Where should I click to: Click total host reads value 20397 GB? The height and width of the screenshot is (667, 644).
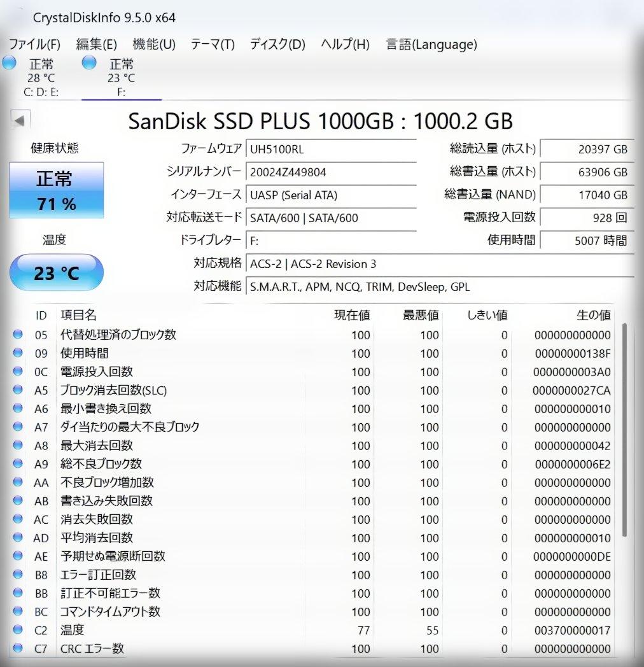point(587,150)
